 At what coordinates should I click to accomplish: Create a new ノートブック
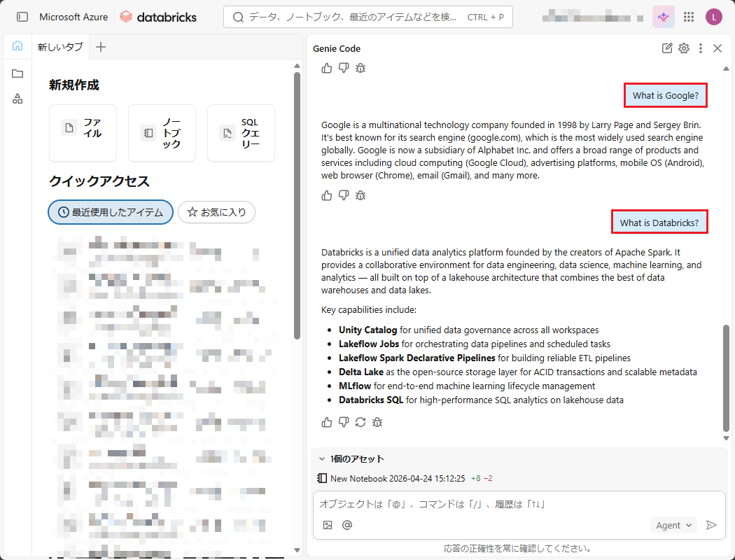pos(162,133)
